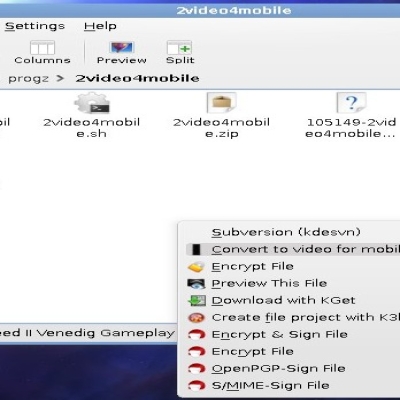Choose Create file project with K3b
This screenshot has height=400, width=400.
click(293, 317)
